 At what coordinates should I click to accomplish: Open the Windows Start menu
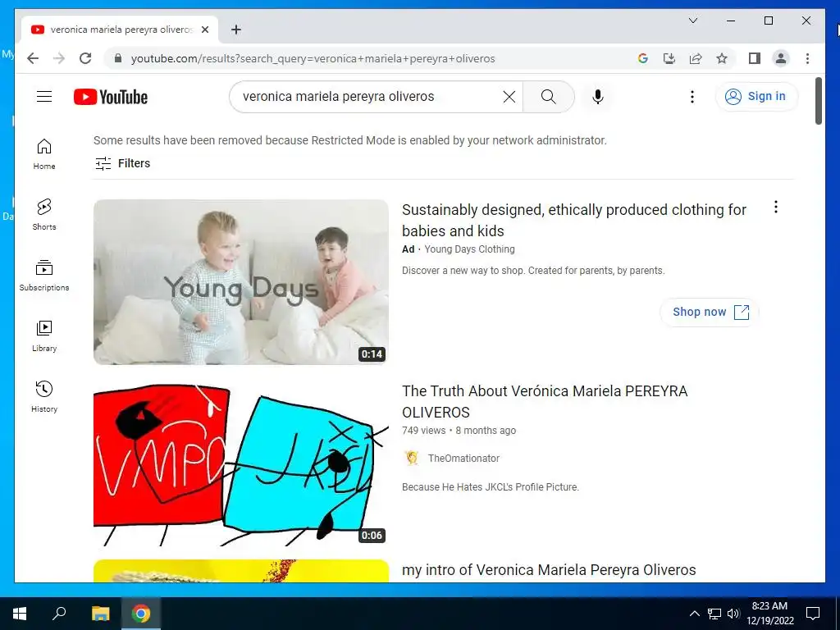(x=20, y=614)
